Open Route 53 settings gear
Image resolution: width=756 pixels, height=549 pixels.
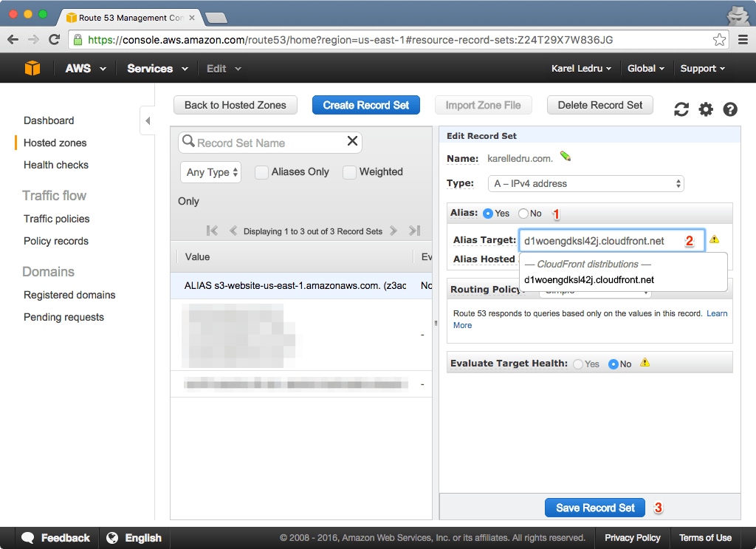click(x=706, y=109)
